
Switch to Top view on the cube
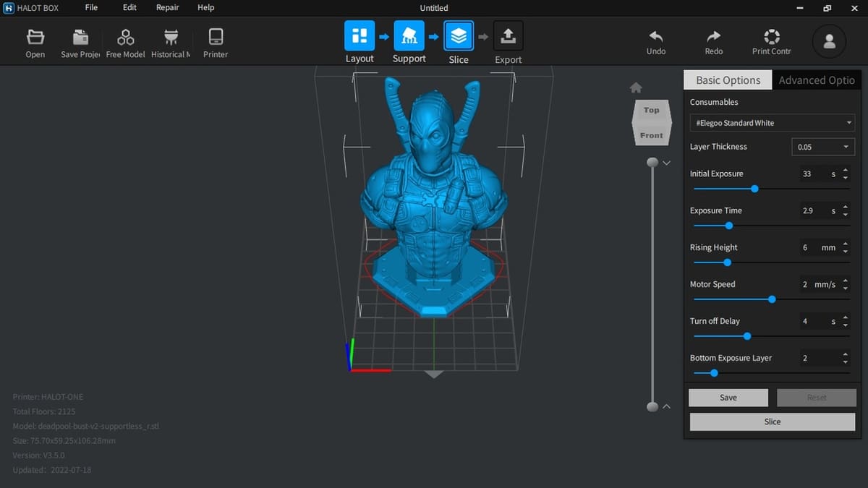click(x=652, y=111)
